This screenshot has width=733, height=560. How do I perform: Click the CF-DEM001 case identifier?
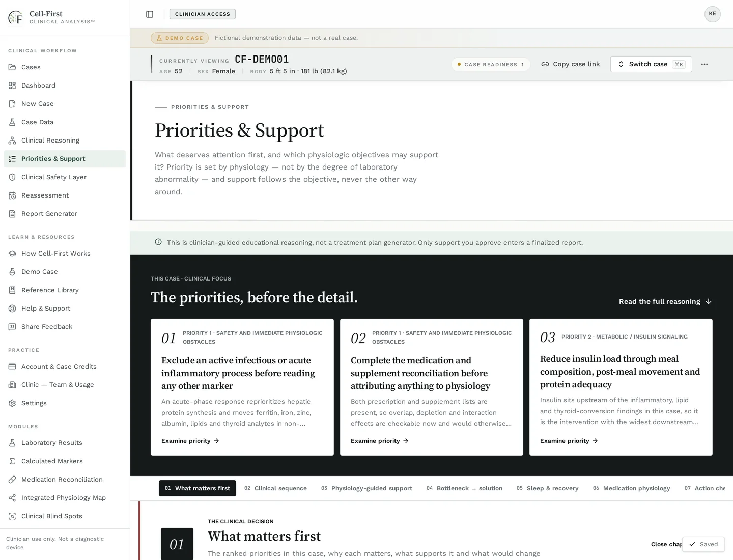click(262, 59)
